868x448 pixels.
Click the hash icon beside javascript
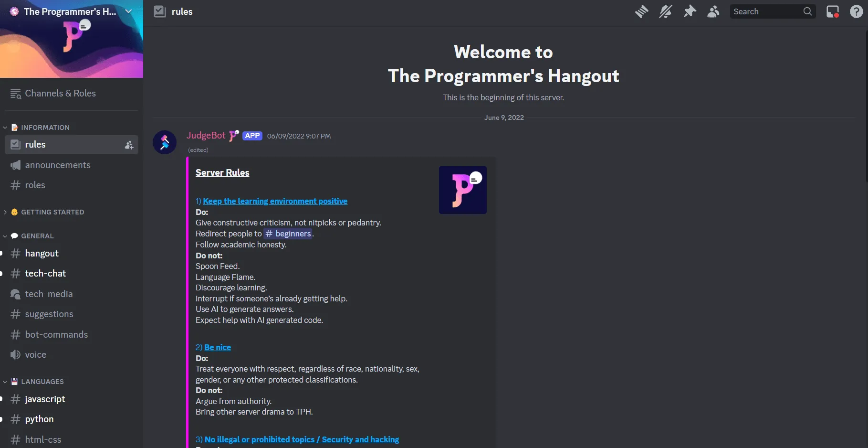(16, 399)
